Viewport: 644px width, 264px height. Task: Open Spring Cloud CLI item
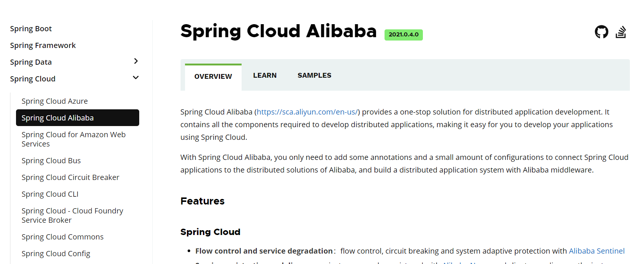pyautogui.click(x=50, y=194)
